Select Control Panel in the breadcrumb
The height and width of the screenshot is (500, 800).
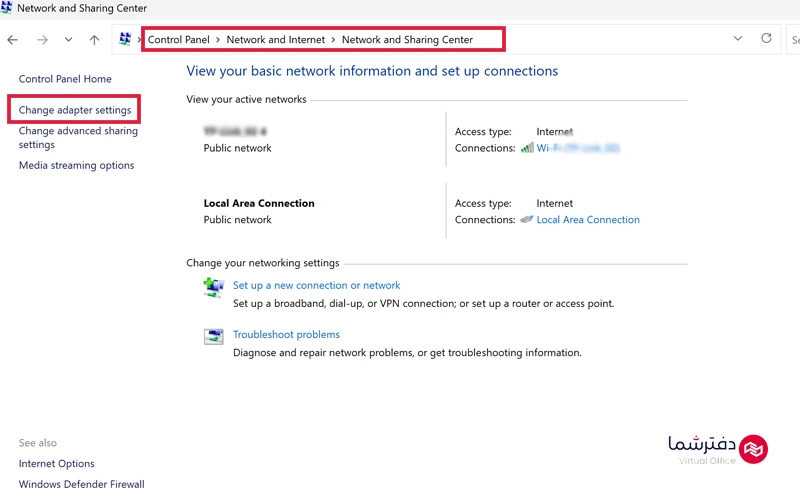pyautogui.click(x=179, y=40)
